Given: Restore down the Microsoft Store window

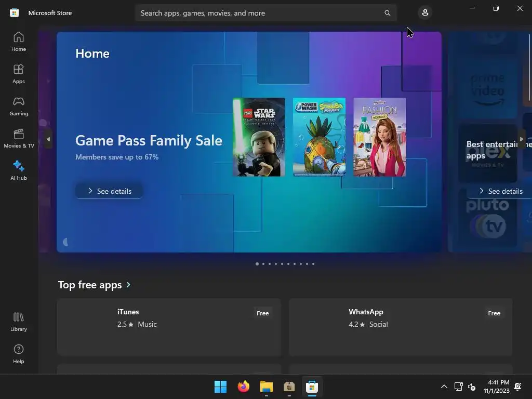Looking at the screenshot, I should tap(496, 8).
